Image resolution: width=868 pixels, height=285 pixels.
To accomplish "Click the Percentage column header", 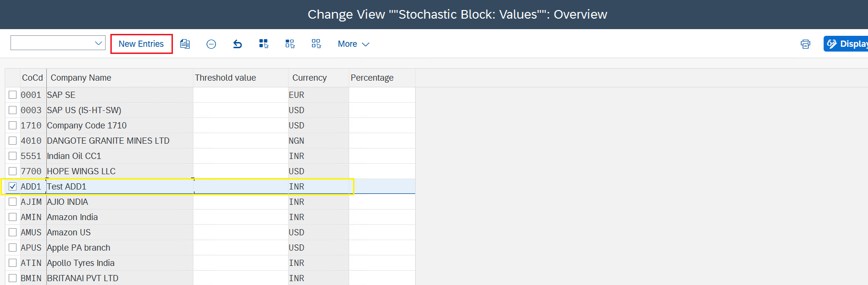I will pyautogui.click(x=372, y=78).
